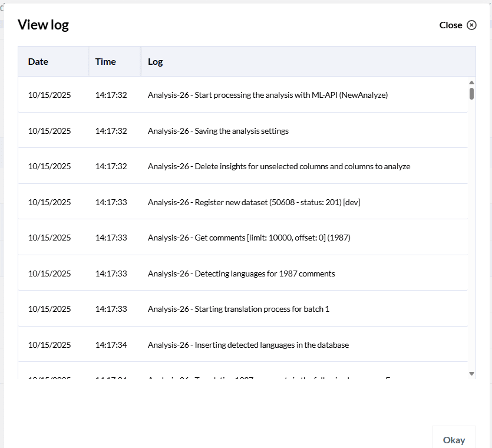Click the View log dialog title
The image size is (492, 448).
pos(44,25)
